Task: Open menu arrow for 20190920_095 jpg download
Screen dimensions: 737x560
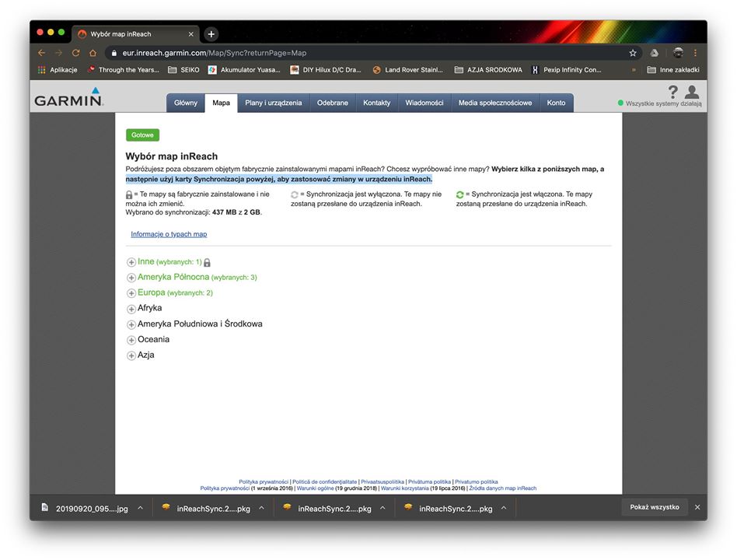Action: coord(140,508)
